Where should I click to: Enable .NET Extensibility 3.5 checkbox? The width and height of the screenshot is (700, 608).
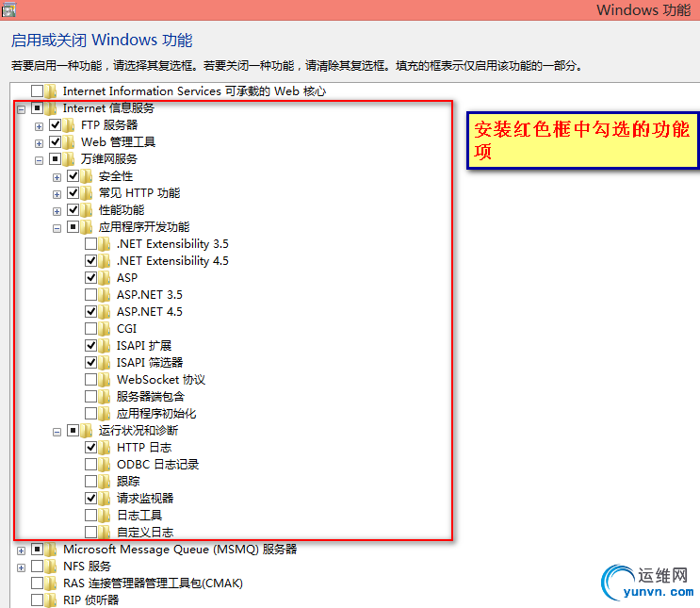[x=90, y=243]
